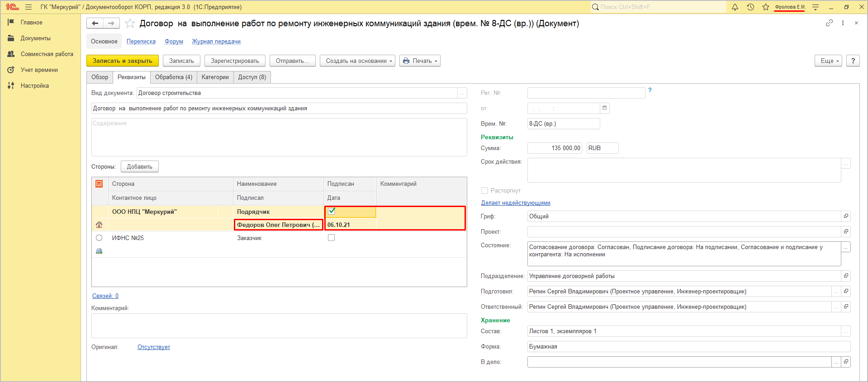Image resolution: width=868 pixels, height=382 pixels.
Task: Click the home icon in Меркурий row
Action: tap(99, 225)
